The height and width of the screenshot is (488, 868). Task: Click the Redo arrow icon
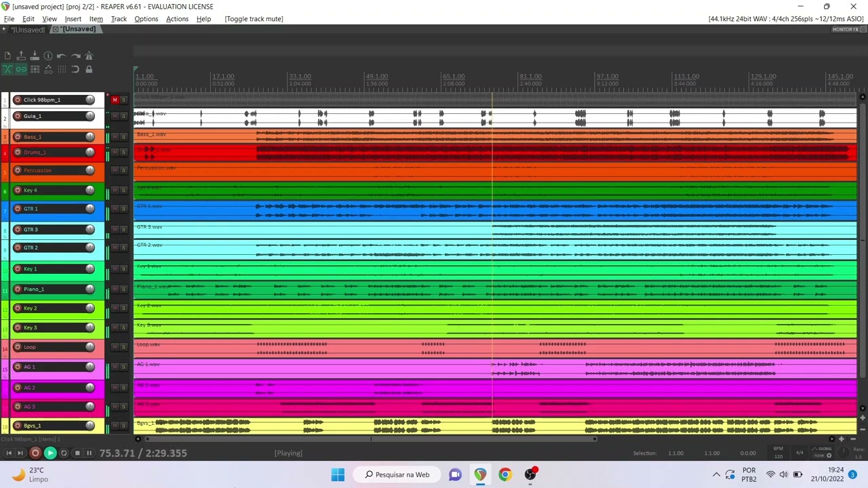tap(75, 56)
